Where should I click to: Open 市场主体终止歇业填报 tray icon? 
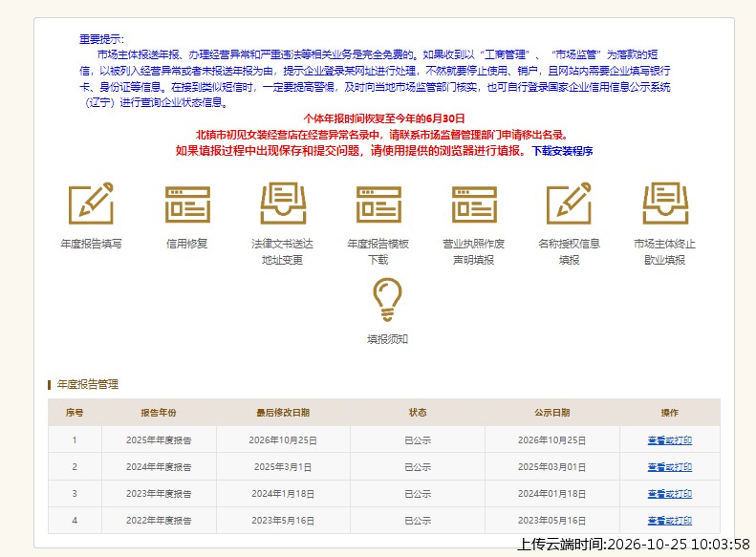click(665, 204)
